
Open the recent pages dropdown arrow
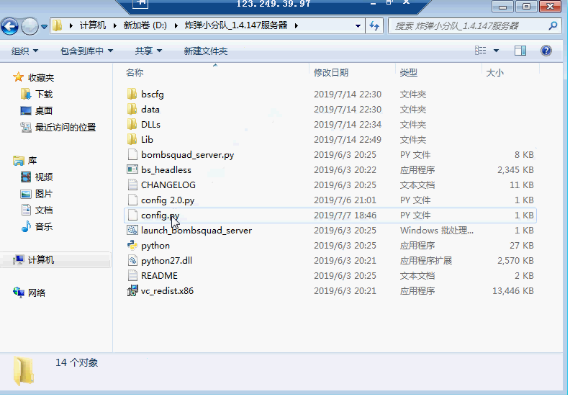point(44,26)
